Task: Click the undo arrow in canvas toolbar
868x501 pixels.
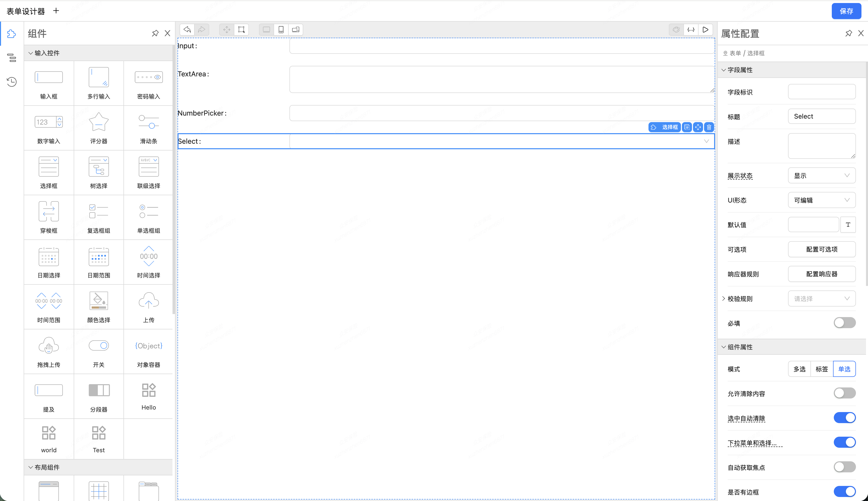Action: point(187,30)
